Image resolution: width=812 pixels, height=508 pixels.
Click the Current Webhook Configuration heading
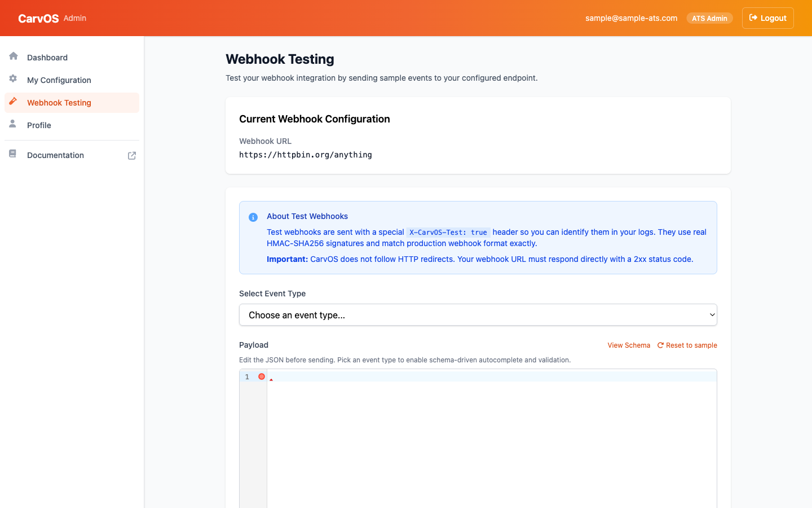click(x=315, y=119)
